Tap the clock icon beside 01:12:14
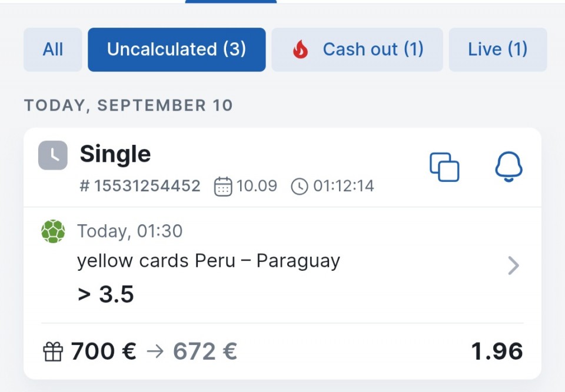Screen dimensions: 565x392 [x=300, y=187]
